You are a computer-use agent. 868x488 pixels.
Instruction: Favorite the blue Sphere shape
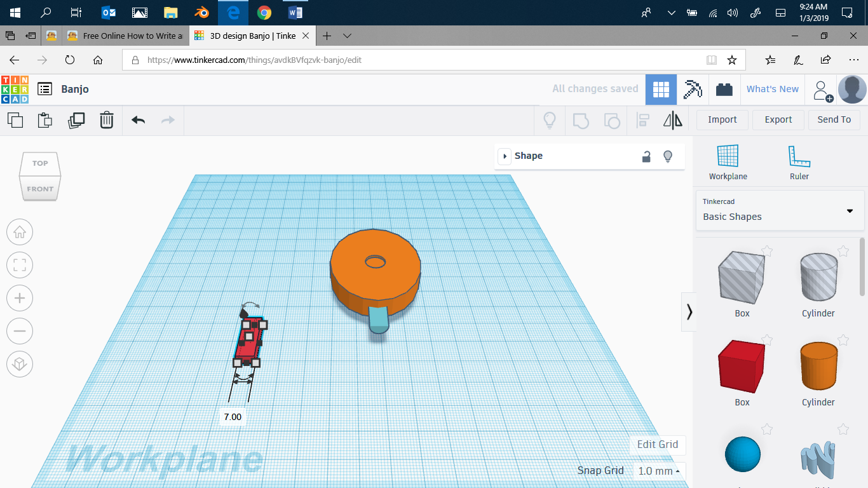click(767, 429)
